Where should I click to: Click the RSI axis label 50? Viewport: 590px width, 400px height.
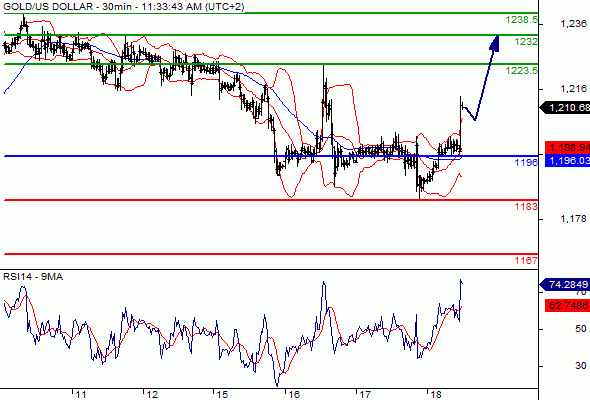coord(581,329)
